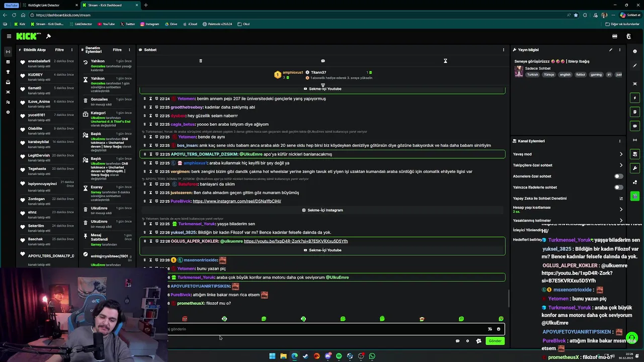
Task: Click the red angry emote in emote bar
Action: pyautogui.click(x=185, y=319)
